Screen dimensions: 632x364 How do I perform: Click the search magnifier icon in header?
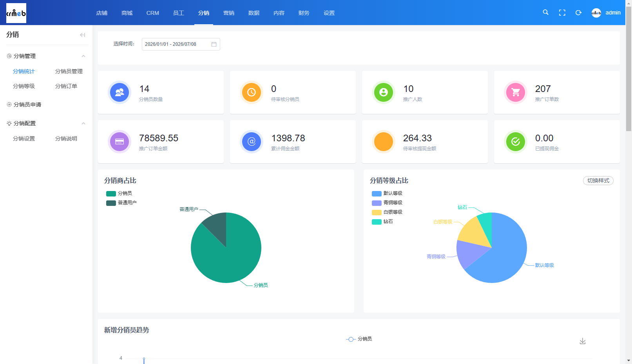pos(545,13)
